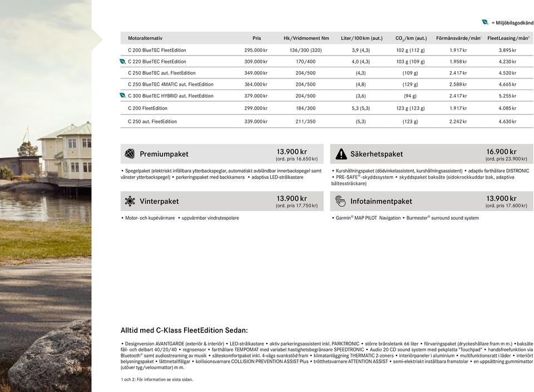Click the 5.255 kr FleetLeasing value
Image resolution: width=534 pixels, height=392 pixels.
click(x=507, y=96)
